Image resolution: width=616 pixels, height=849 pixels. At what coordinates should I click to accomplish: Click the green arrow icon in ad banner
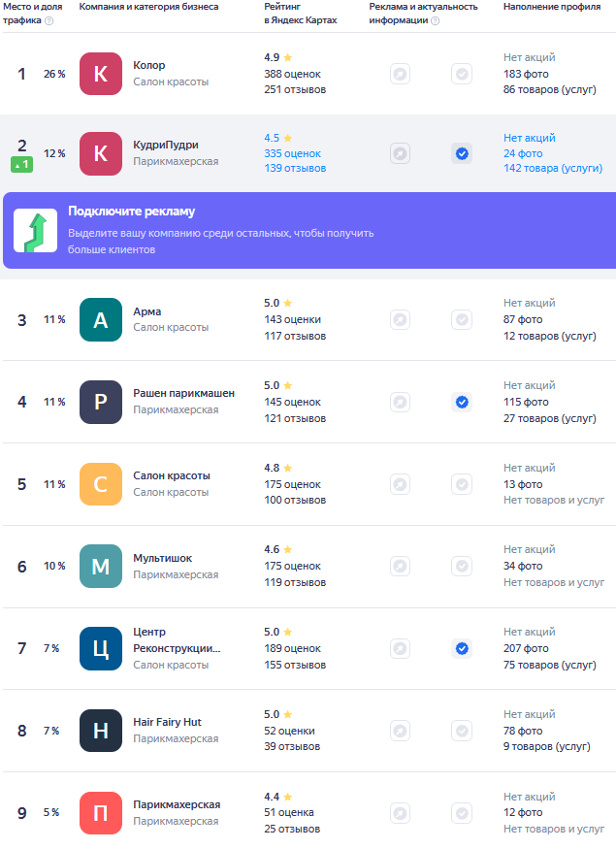(x=35, y=231)
